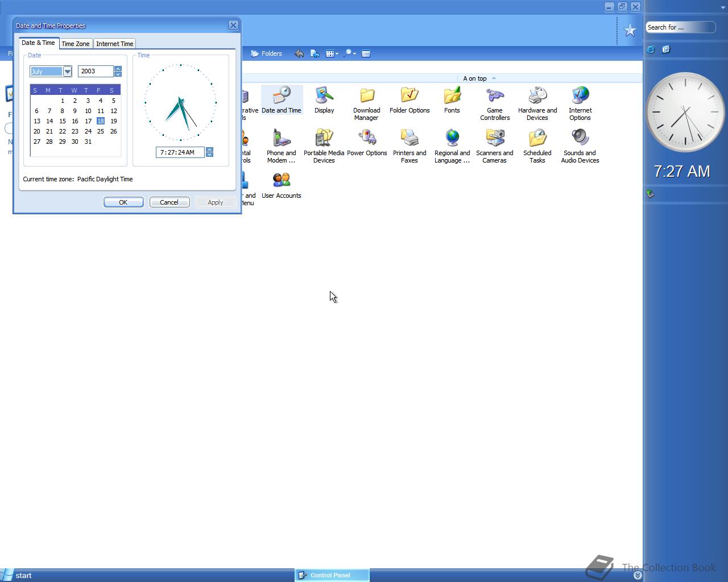Toggle the 'A on top' sort header
The image size is (728, 582).
tap(479, 78)
